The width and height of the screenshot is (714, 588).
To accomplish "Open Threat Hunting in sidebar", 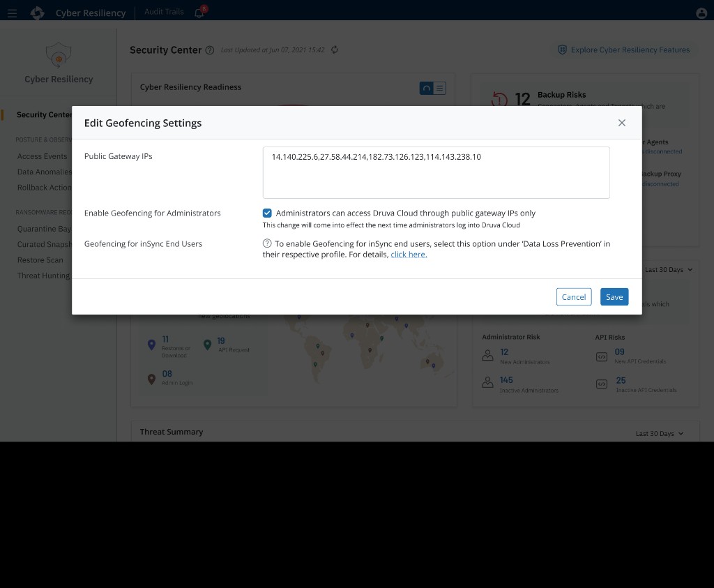I will (x=43, y=275).
